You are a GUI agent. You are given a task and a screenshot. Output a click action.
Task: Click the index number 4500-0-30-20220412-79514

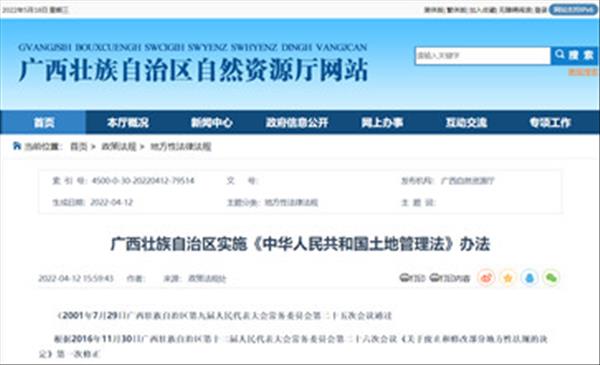[143, 180]
